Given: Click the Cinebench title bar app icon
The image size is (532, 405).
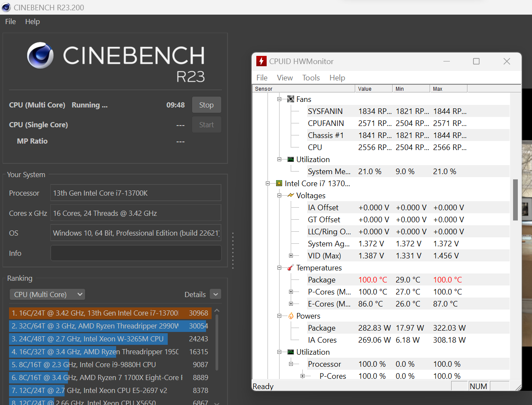Looking at the screenshot, I should [x=6, y=7].
